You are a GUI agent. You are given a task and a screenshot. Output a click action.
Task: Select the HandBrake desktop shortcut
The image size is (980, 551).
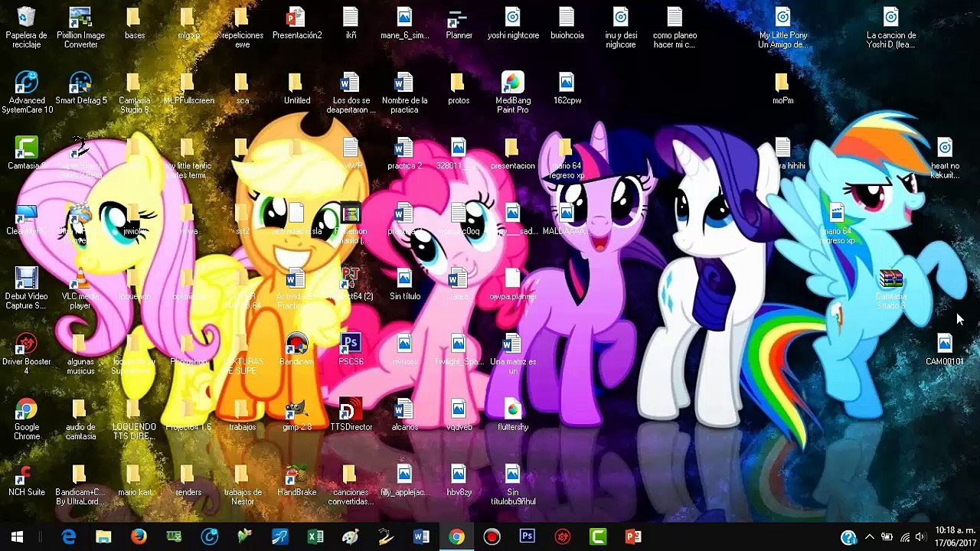296,481
